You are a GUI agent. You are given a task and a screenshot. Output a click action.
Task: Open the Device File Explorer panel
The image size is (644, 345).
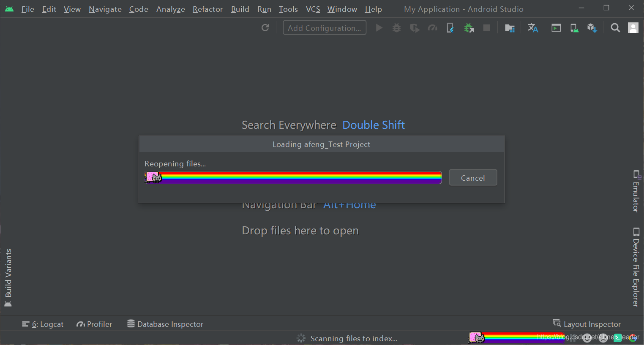[636, 267]
